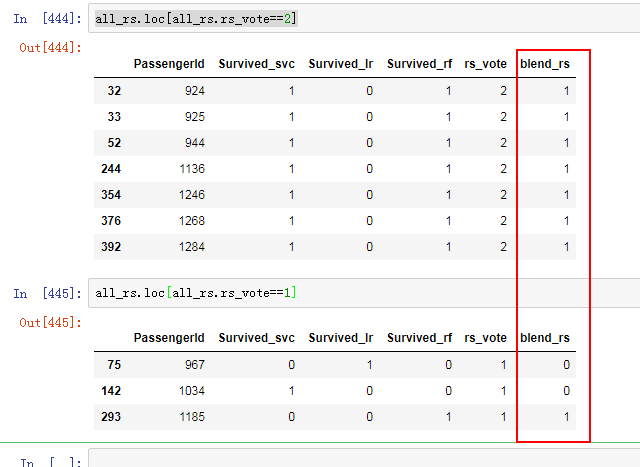The height and width of the screenshot is (467, 640).
Task: Click PassengerId header in first table
Action: click(169, 64)
